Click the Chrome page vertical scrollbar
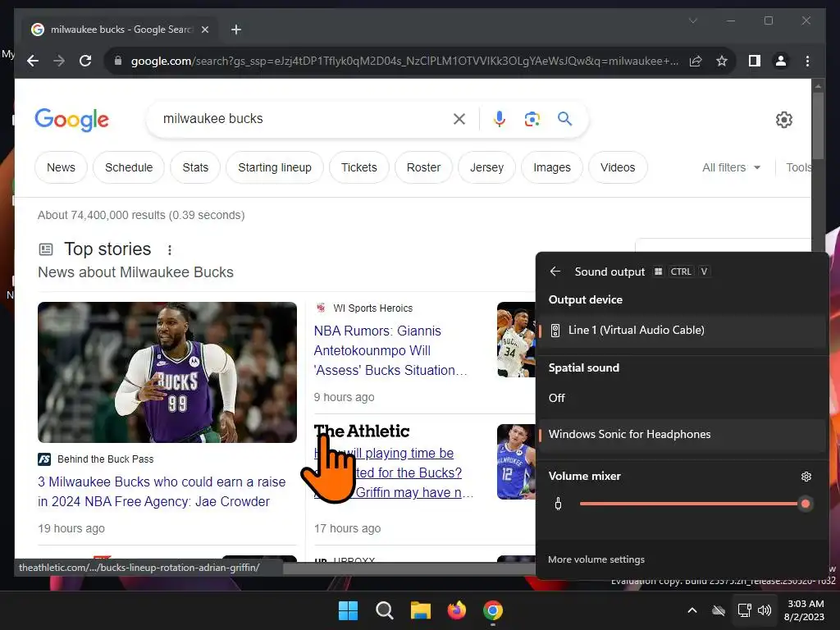 [x=818, y=126]
